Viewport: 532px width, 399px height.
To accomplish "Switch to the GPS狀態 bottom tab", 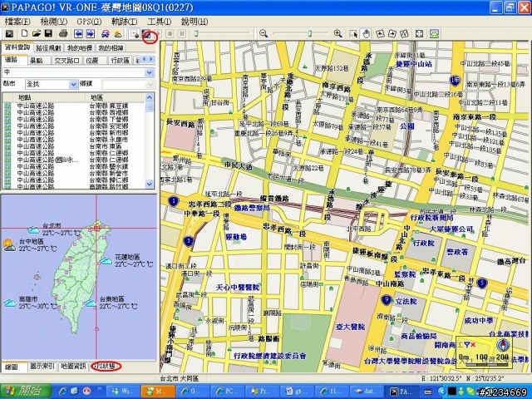I will [106, 367].
